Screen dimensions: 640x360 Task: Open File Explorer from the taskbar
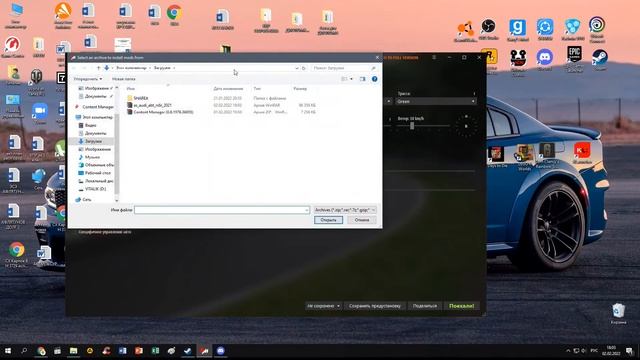73,351
